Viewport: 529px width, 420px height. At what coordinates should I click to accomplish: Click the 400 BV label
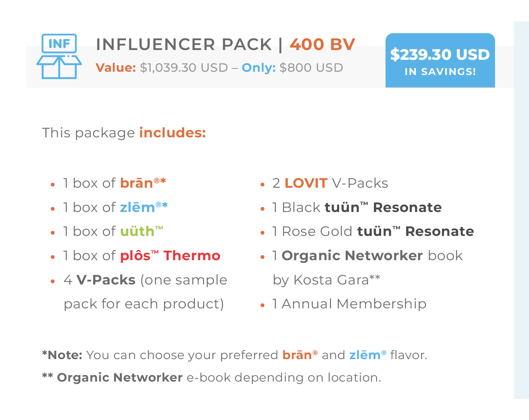[322, 45]
